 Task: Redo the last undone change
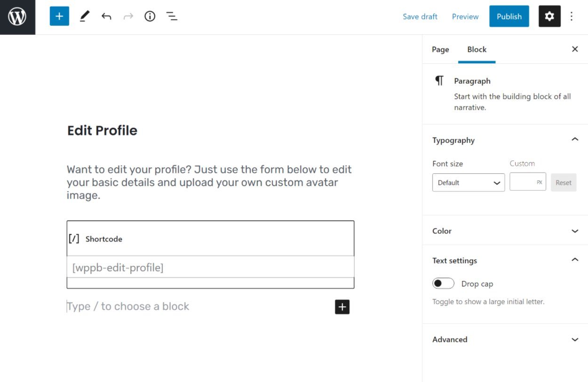[x=128, y=16]
